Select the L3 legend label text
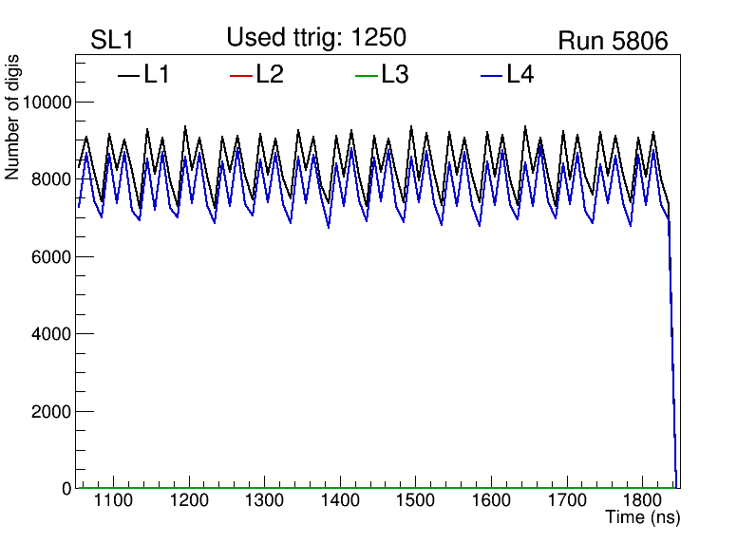756x543 pixels. coord(395,75)
